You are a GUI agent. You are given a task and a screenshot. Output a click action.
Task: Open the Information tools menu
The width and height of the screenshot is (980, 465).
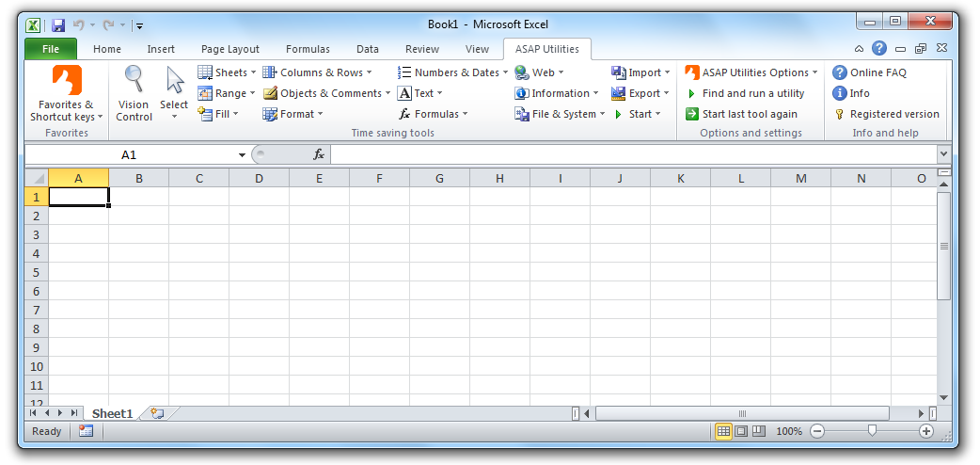click(x=556, y=93)
